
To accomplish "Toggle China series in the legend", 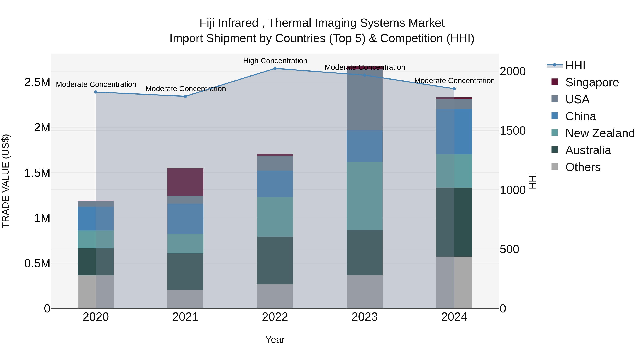I will click(x=580, y=116).
